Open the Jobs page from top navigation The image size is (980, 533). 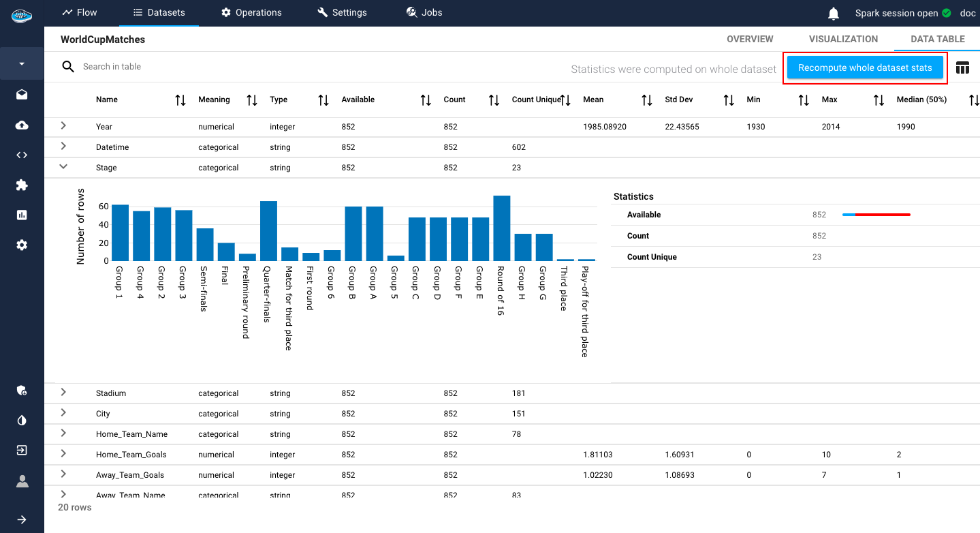424,12
